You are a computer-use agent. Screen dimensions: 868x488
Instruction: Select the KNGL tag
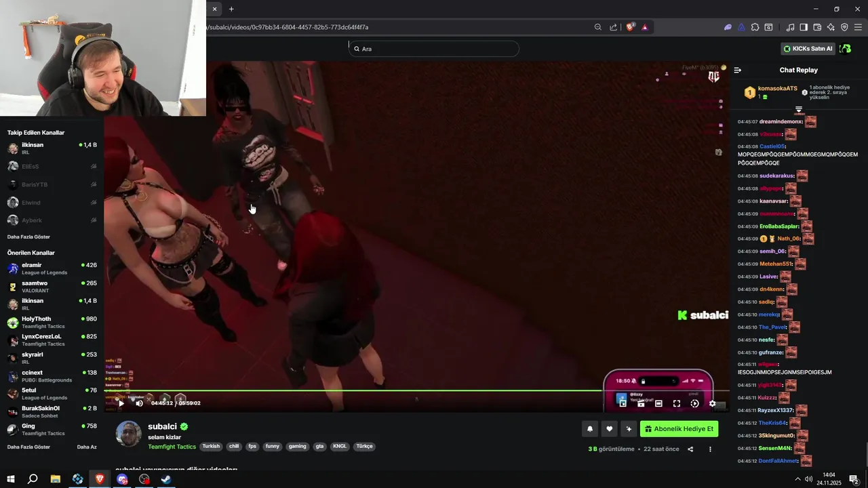click(x=340, y=447)
